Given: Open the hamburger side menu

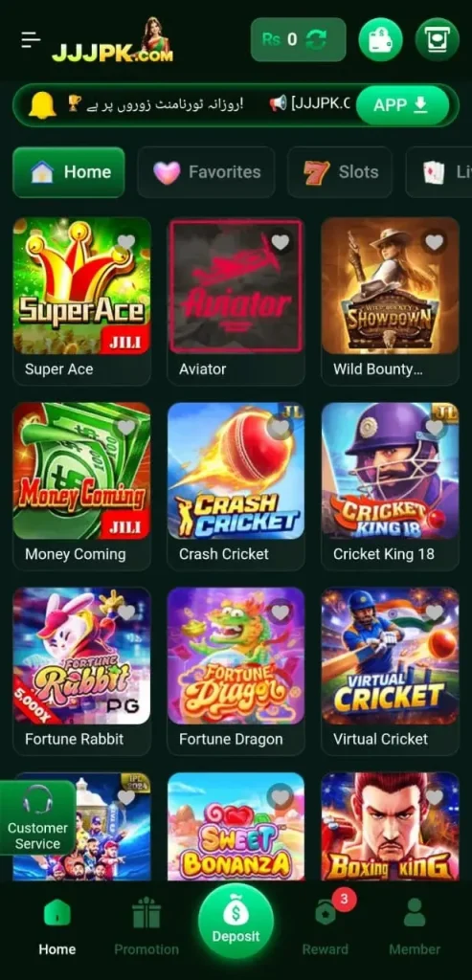Looking at the screenshot, I should (x=30, y=39).
